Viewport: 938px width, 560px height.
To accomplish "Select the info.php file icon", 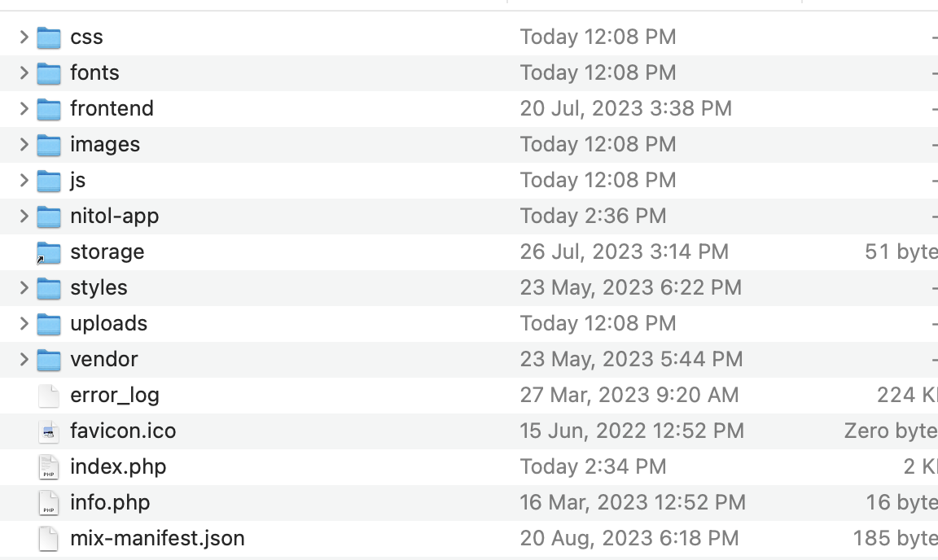I will tap(49, 503).
